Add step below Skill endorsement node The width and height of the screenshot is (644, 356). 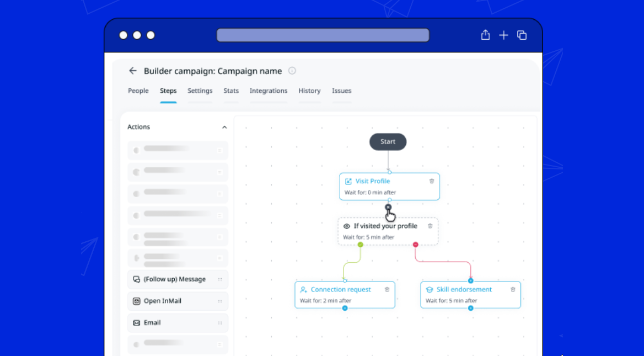tap(471, 309)
